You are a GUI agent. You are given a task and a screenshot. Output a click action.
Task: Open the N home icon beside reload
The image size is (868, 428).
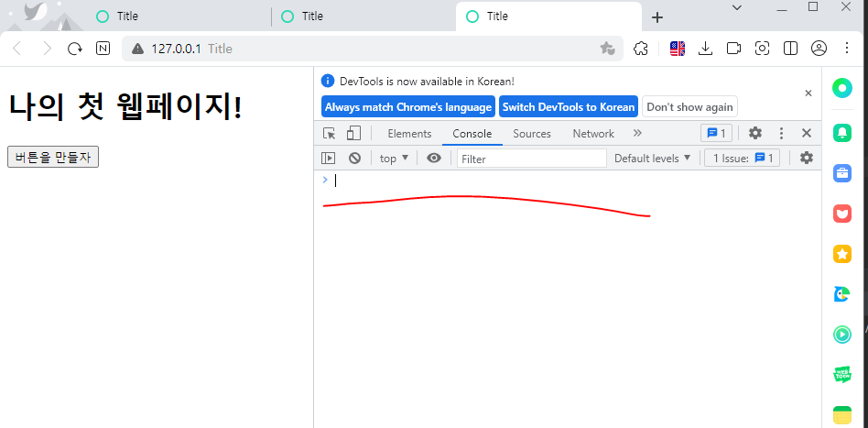[x=103, y=49]
